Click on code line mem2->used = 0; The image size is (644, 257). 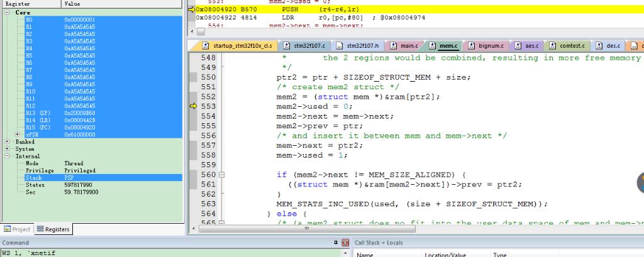314,106
